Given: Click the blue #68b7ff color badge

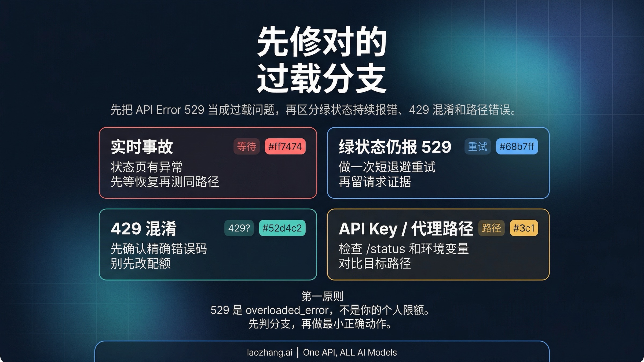Looking at the screenshot, I should pyautogui.click(x=517, y=146).
